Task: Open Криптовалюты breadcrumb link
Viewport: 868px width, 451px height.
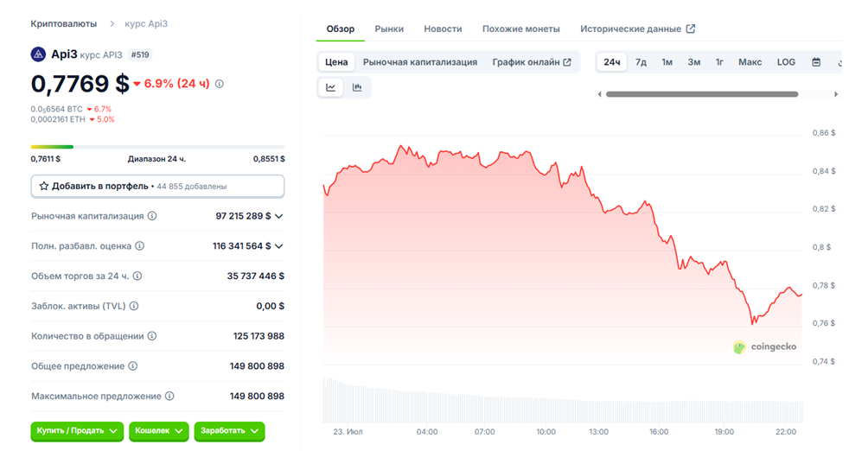Action: pyautogui.click(x=63, y=23)
